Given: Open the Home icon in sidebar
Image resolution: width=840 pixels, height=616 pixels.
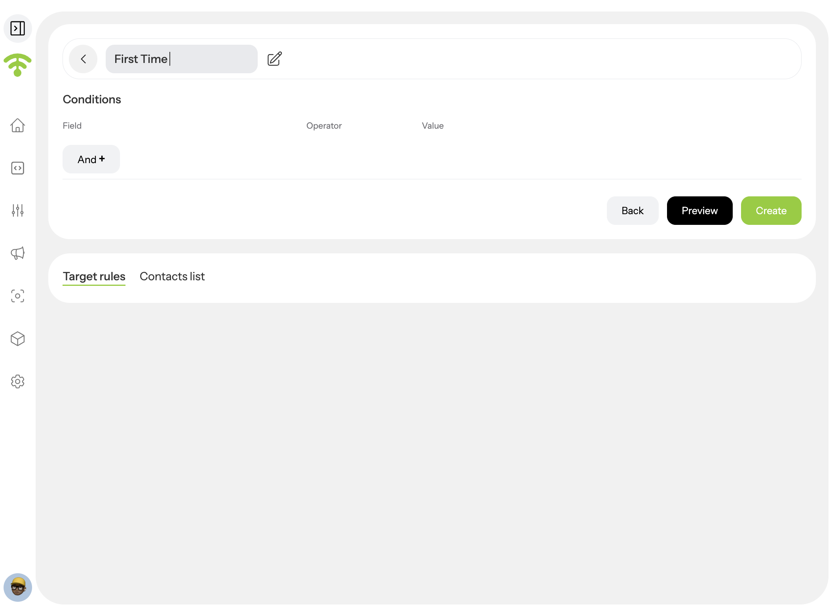Looking at the screenshot, I should coord(17,125).
